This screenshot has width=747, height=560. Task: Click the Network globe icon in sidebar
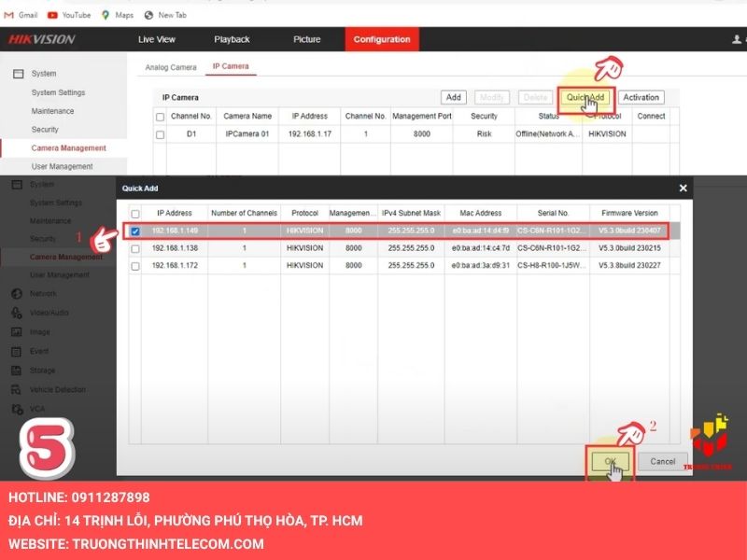coord(17,294)
